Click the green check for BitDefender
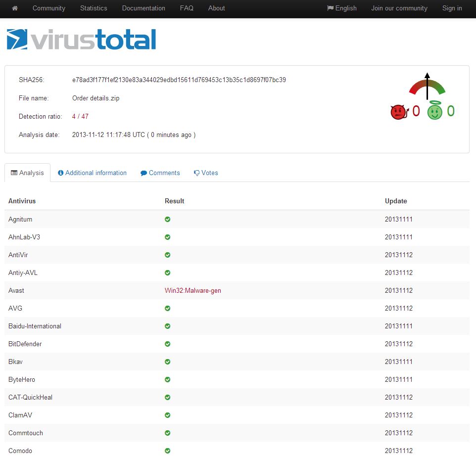The image size is (476, 456). 168,344
